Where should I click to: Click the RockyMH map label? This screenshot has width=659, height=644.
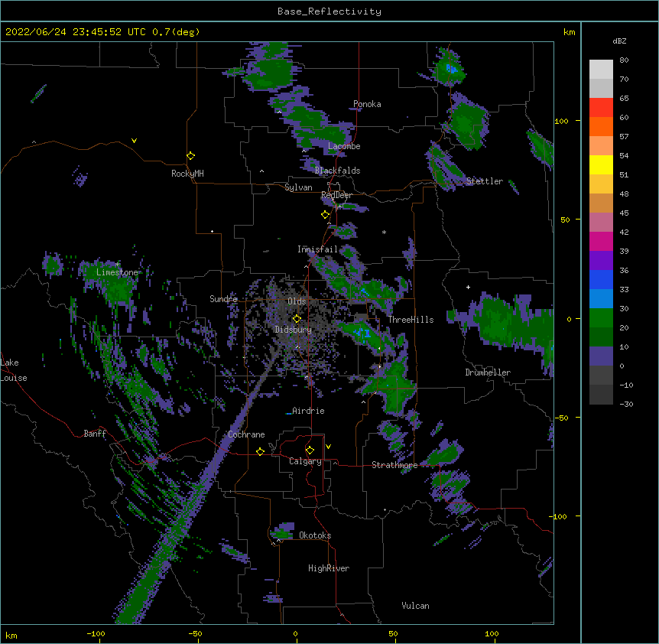(187, 174)
